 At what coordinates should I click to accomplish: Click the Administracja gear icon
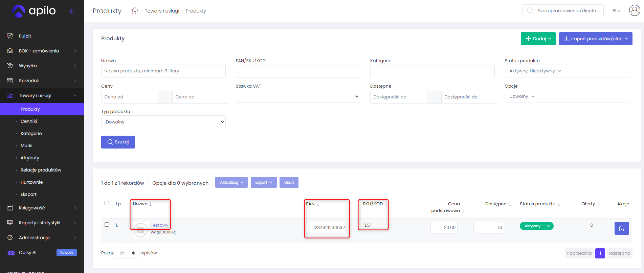point(10,237)
